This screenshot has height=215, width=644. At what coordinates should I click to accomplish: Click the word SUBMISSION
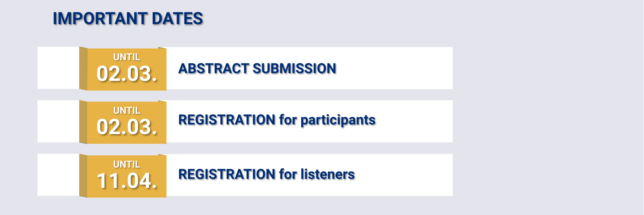[x=294, y=69]
